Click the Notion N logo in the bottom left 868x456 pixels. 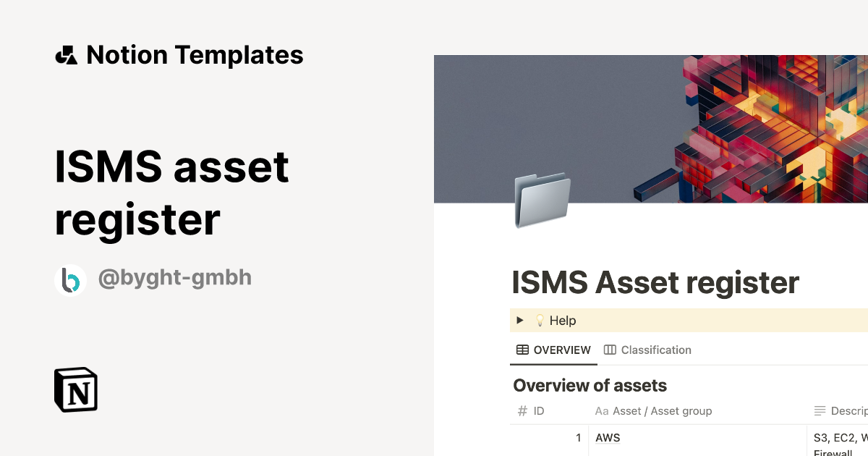75,389
